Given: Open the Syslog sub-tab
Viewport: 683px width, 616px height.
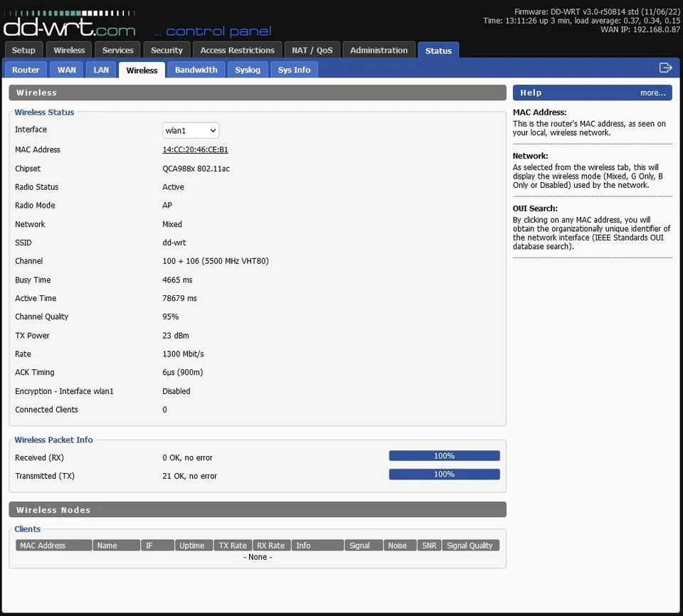Looking at the screenshot, I should (x=248, y=70).
